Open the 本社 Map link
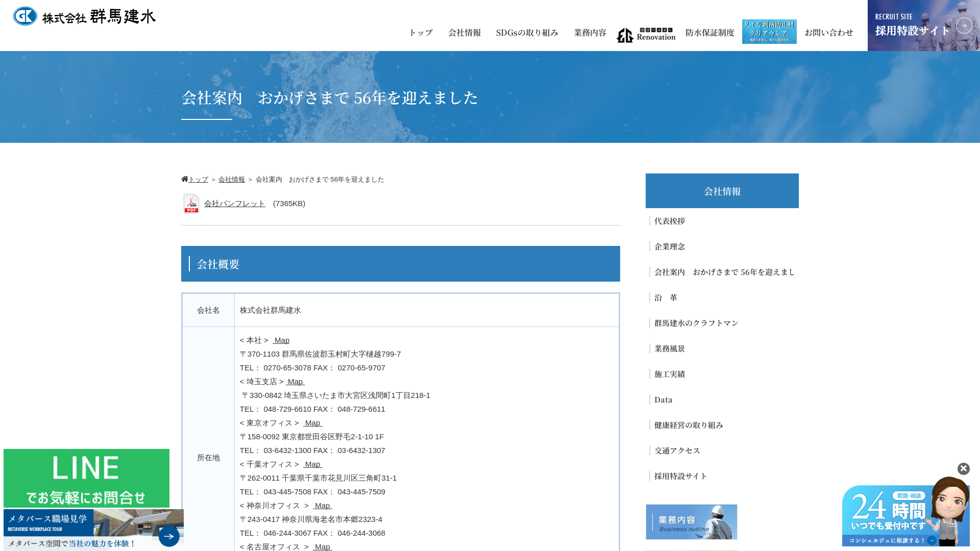Viewport: 980px width, 551px height. tap(281, 340)
